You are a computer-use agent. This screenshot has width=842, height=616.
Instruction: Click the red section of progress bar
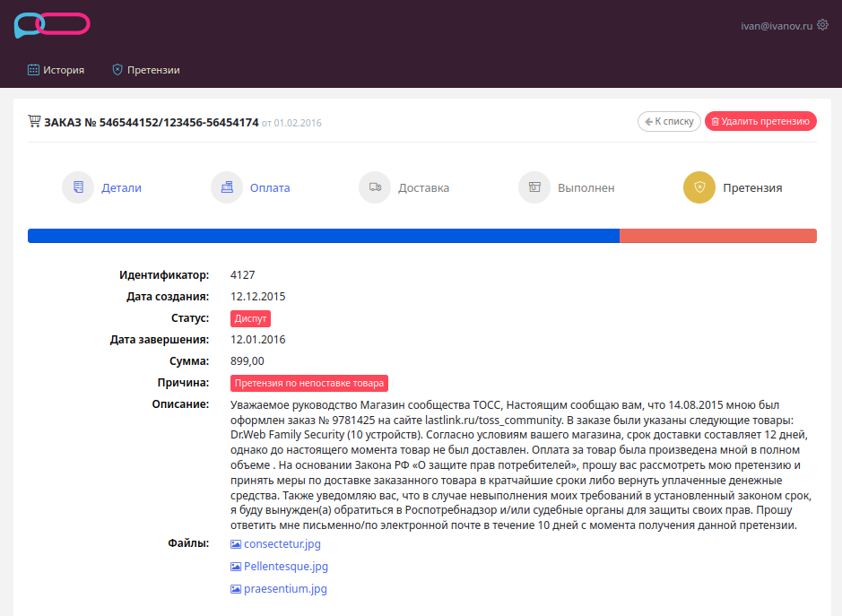[718, 236]
